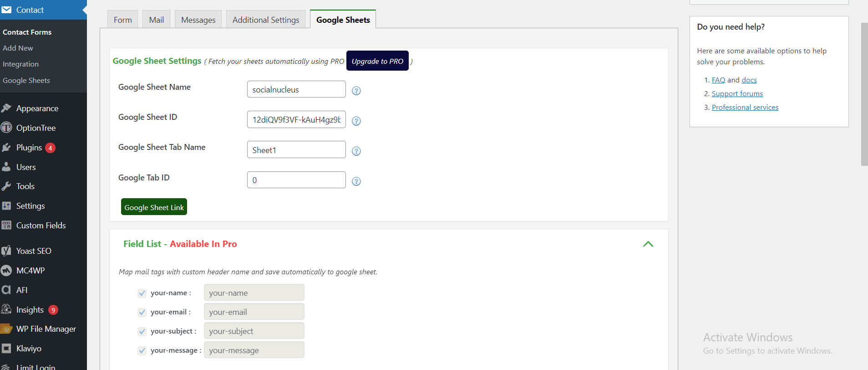
Task: Toggle the your-message field checkbox
Action: [x=142, y=350]
